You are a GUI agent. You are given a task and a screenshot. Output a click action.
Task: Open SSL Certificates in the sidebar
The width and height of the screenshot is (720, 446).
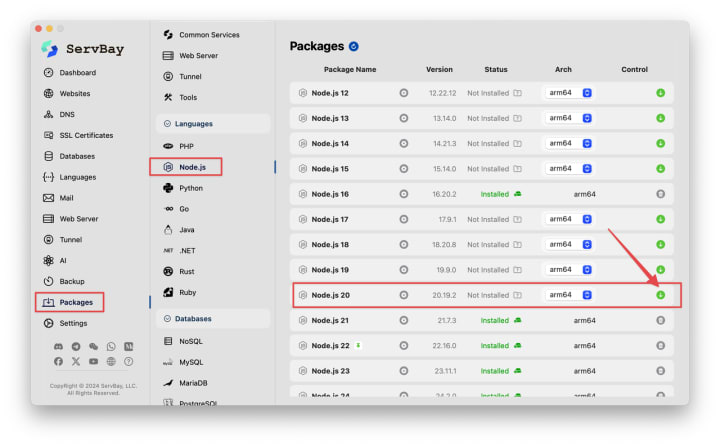click(78, 135)
